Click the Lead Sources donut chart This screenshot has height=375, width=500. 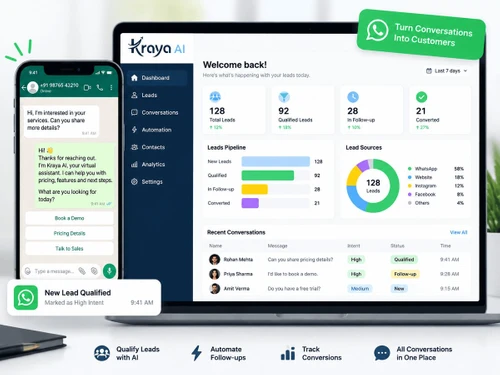373,186
